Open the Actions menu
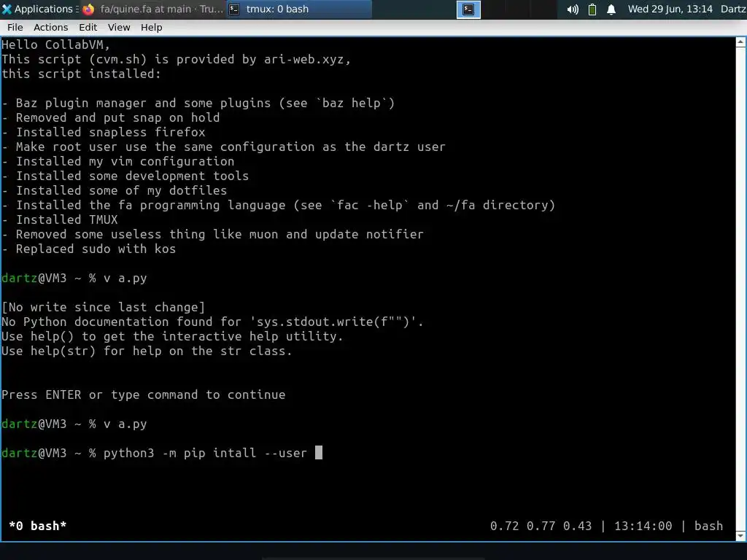 point(50,28)
